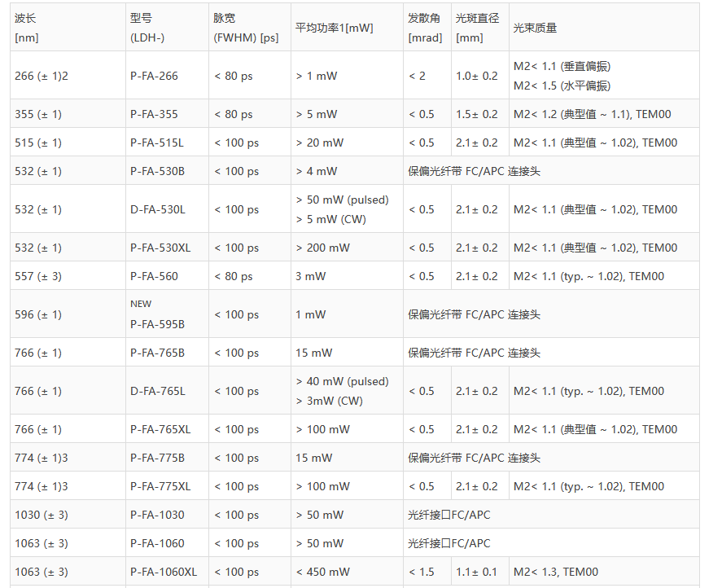The image size is (722, 588).
Task: Click the '1.1± 0.1' spot diameter value
Action: [476, 572]
